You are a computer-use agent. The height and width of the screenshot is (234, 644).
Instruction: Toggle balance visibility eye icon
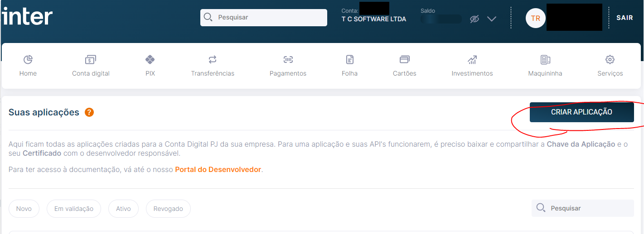click(x=475, y=19)
